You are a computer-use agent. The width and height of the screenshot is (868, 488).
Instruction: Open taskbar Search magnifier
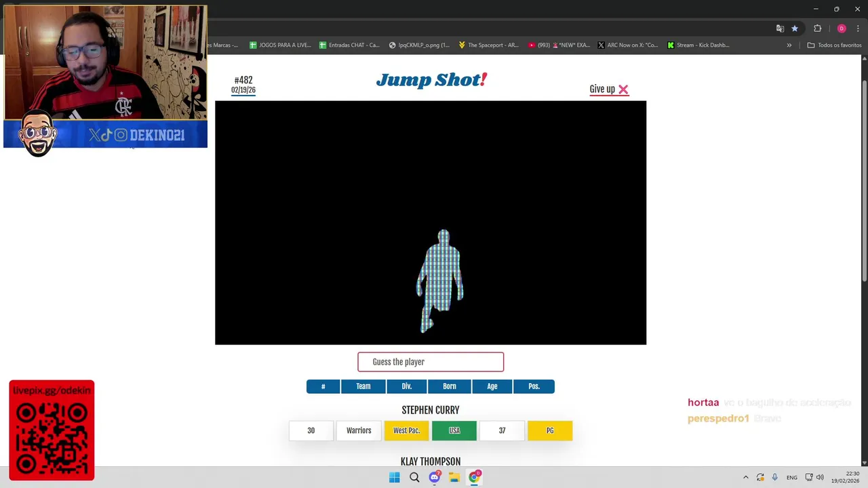(x=414, y=477)
